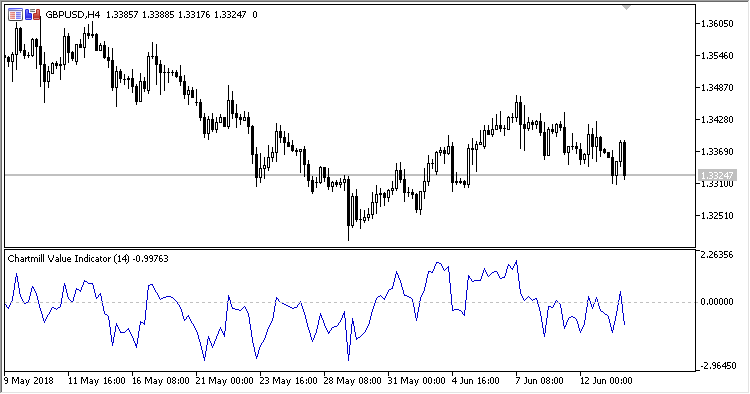Click the gray horizontal bid price line
The image size is (750, 394).
349,175
